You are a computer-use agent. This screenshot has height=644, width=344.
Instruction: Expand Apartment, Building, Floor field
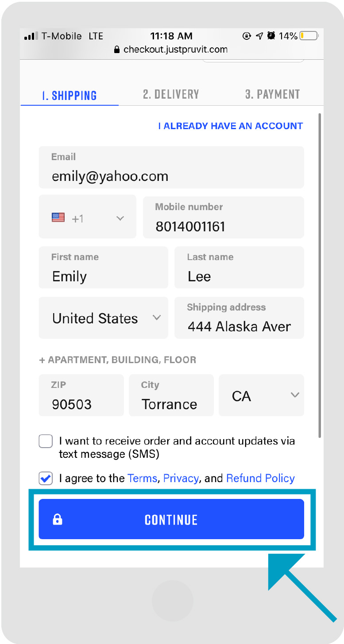(118, 360)
